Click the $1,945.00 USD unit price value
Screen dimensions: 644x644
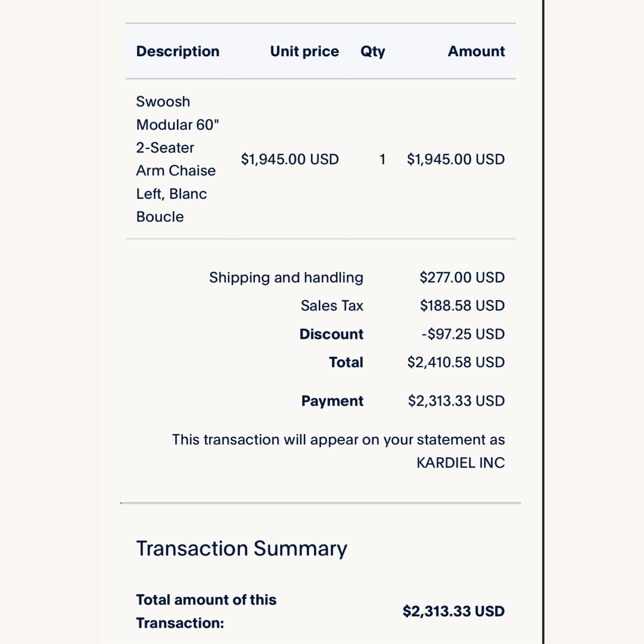click(290, 159)
